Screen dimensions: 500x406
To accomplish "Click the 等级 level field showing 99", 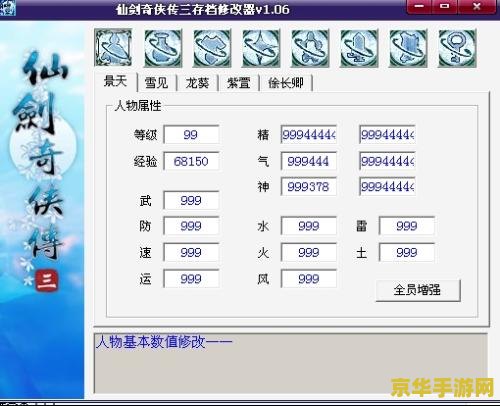I will [x=191, y=134].
